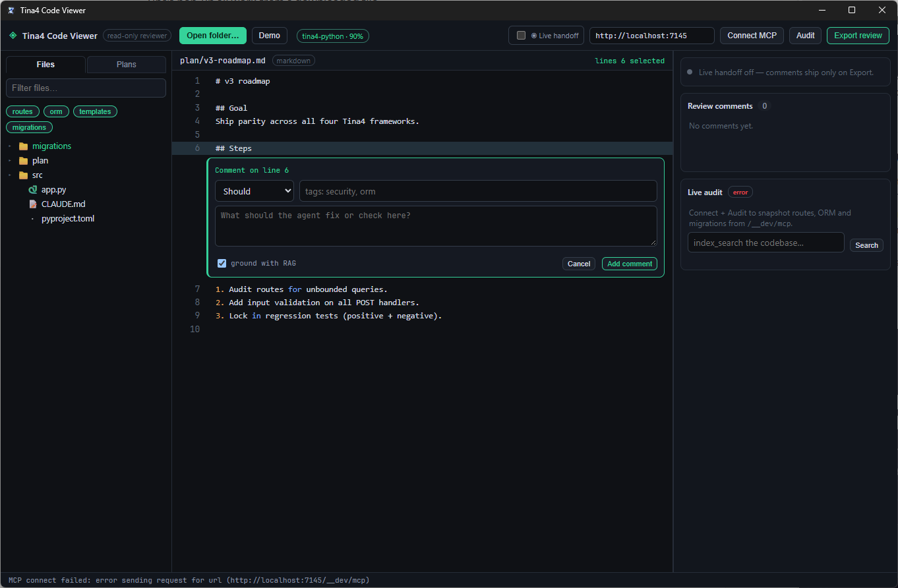Click the Search button in Live audit
The width and height of the screenshot is (898, 588).
866,245
